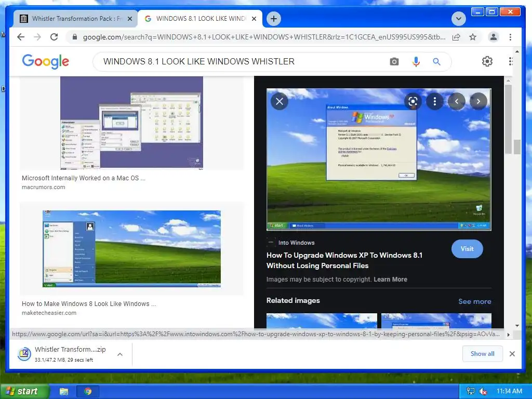Click the macrumors.com source text
The image size is (532, 399).
click(44, 187)
